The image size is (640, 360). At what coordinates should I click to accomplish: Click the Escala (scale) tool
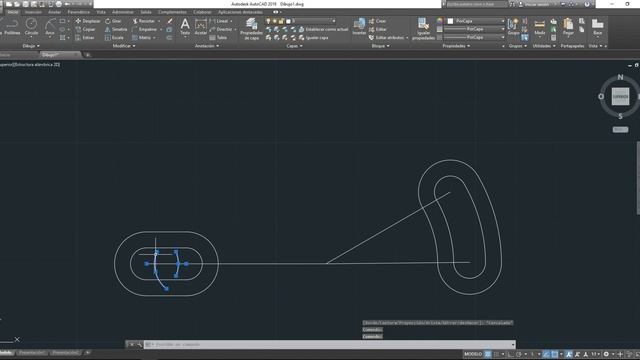114,38
